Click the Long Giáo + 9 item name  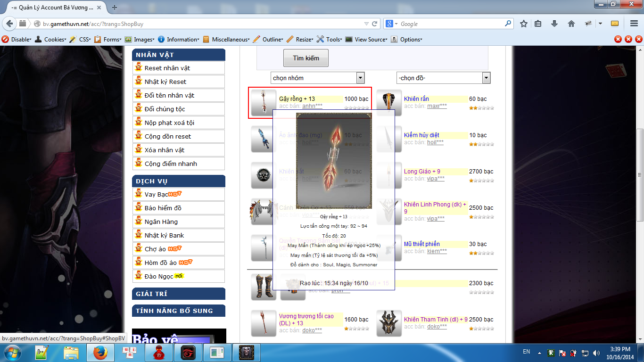422,172
